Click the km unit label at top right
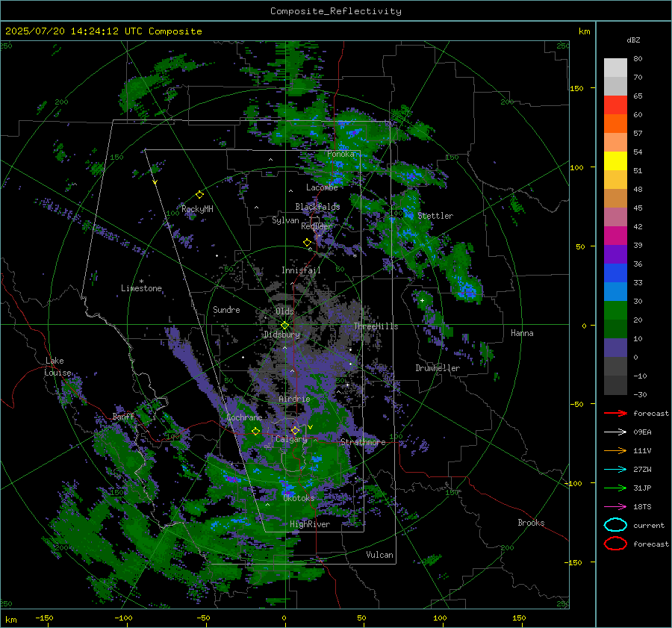672x628 pixels. pyautogui.click(x=584, y=31)
